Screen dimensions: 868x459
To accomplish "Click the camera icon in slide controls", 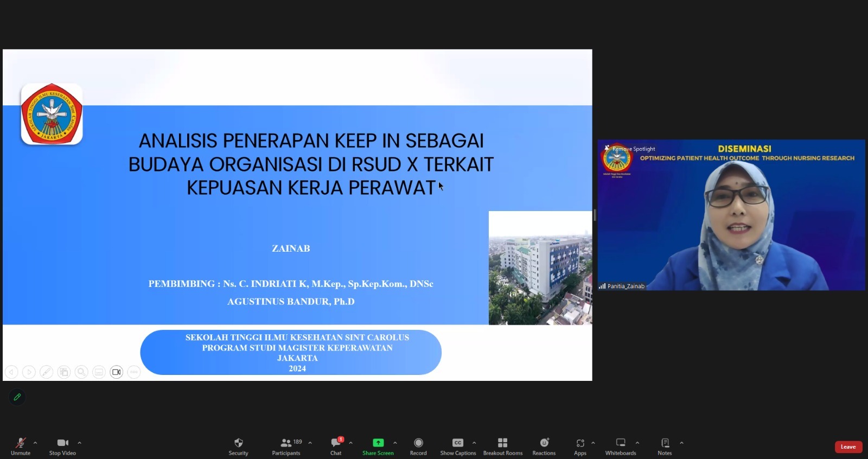I will tap(116, 372).
